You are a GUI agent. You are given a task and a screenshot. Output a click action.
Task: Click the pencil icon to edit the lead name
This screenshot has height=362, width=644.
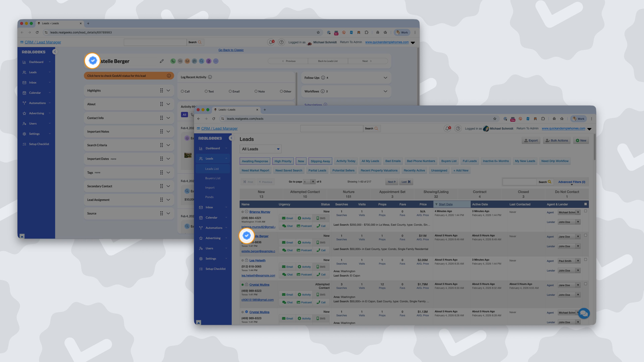[162, 61]
